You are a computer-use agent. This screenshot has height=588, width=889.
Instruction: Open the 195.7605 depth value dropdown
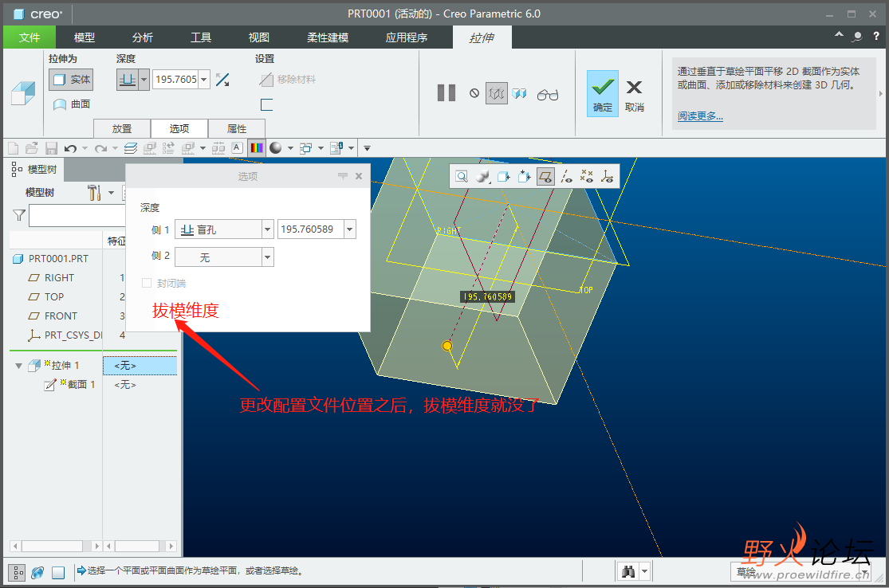point(204,80)
